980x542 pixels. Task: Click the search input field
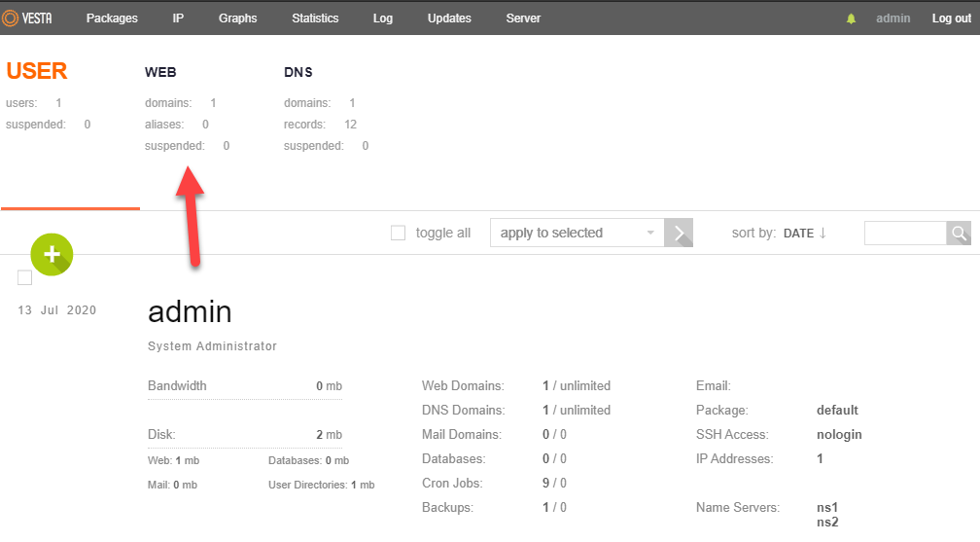pyautogui.click(x=904, y=233)
